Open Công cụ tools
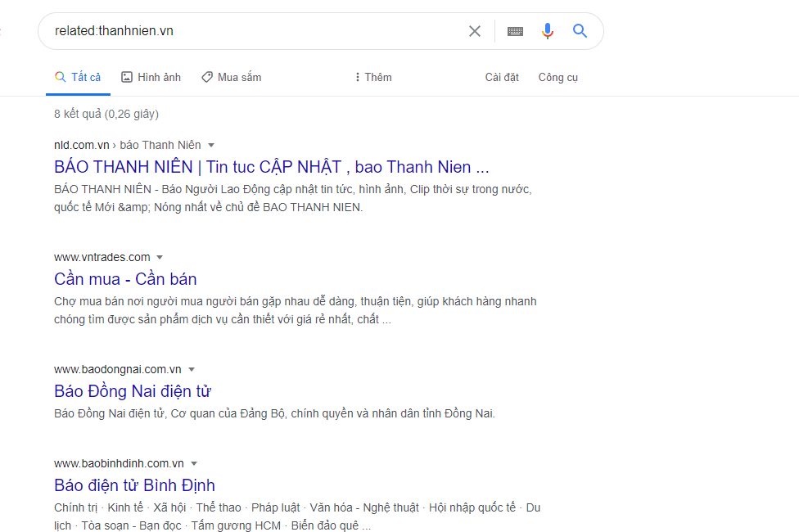Image resolution: width=799 pixels, height=532 pixels. (558, 78)
